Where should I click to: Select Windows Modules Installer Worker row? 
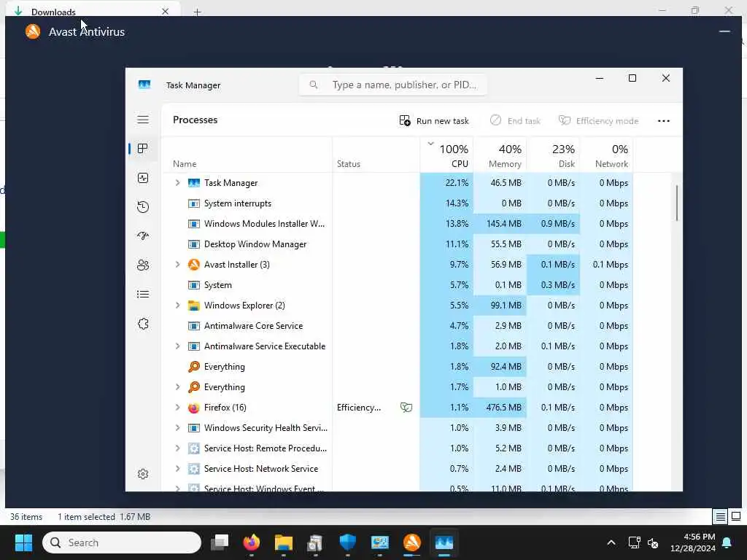pos(398,224)
